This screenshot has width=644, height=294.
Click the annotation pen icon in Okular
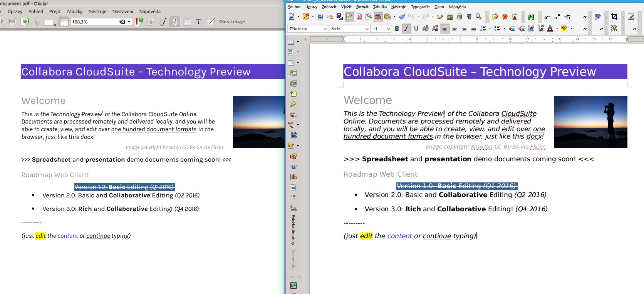coord(163,22)
